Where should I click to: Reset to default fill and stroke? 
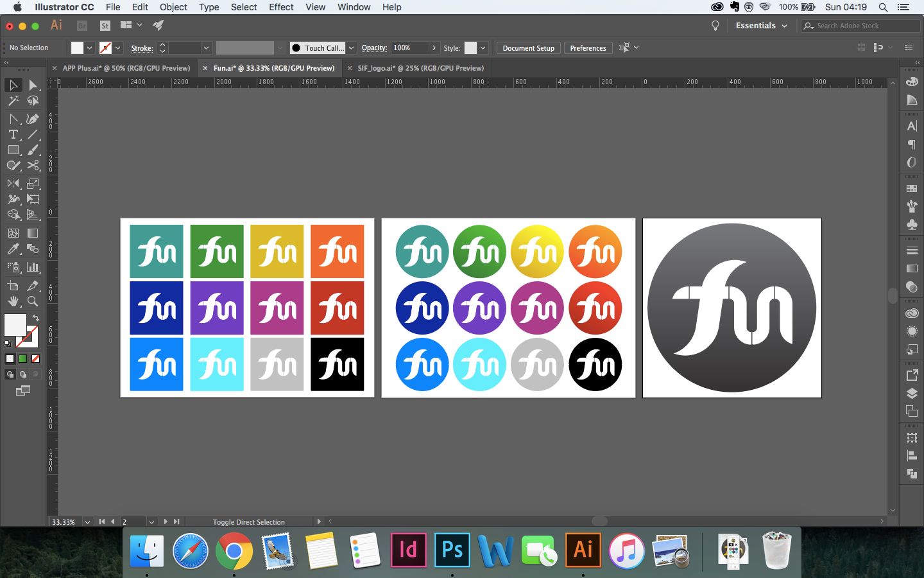[8, 344]
